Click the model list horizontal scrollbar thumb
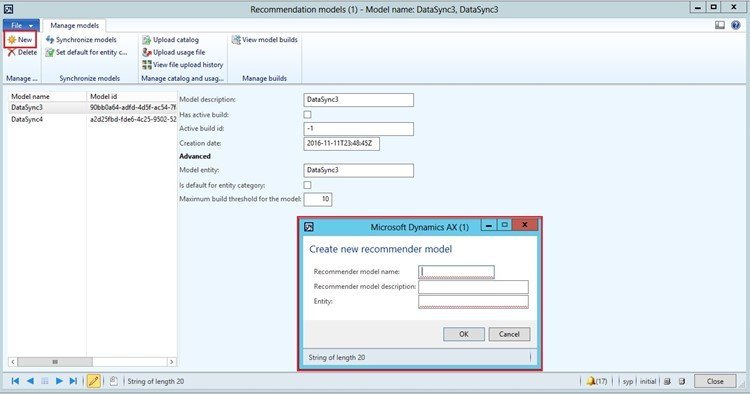 pos(55,362)
